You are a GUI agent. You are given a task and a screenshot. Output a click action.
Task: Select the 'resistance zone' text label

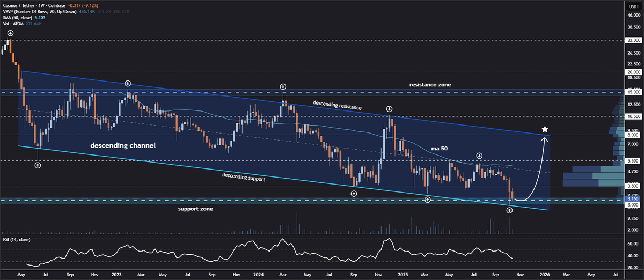pos(430,85)
